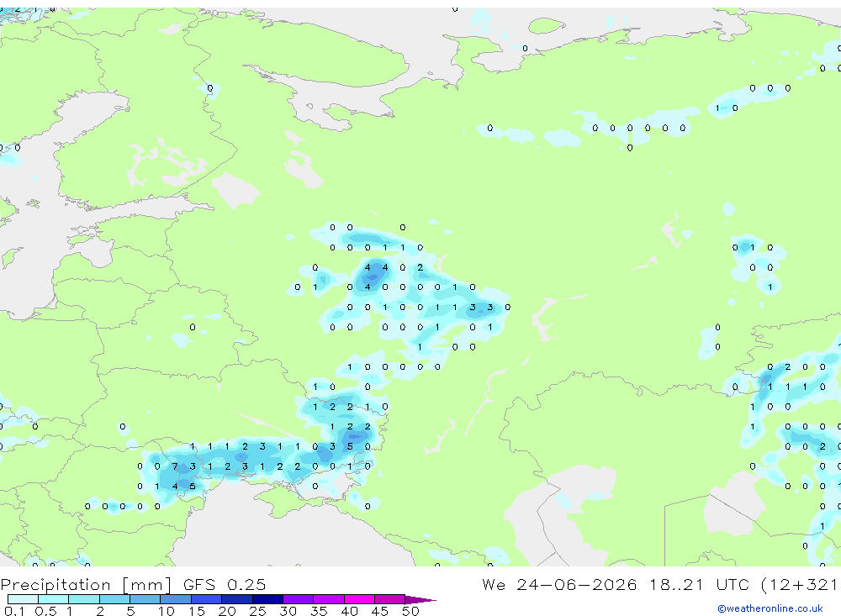Click the 'GFS 0.25' model label
Image resolution: width=841 pixels, height=616 pixels.
coord(225,584)
